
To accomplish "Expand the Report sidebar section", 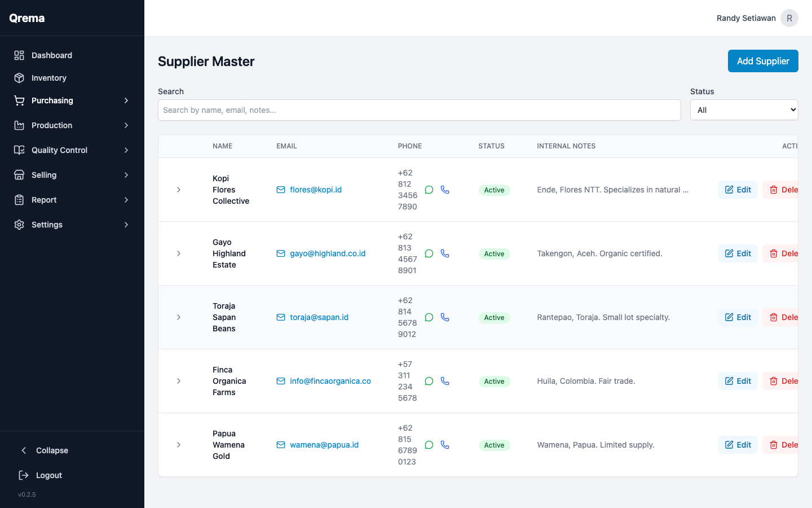I will pyautogui.click(x=126, y=199).
